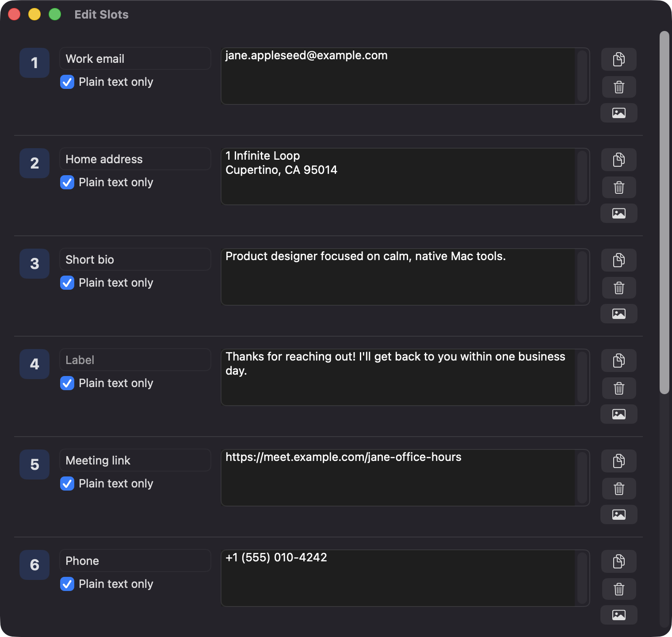Focus the empty Label field of slot 4
Image resolution: width=672 pixels, height=637 pixels.
pos(135,360)
